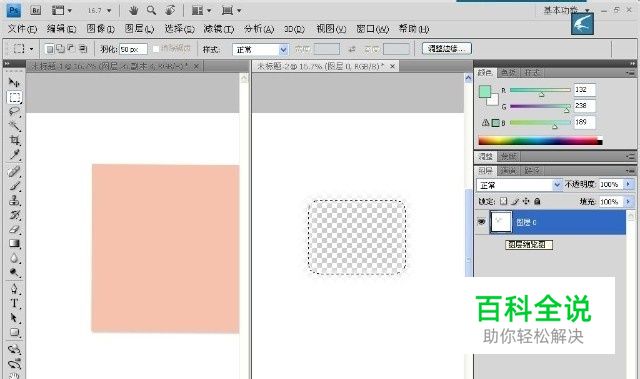Image resolution: width=640 pixels, height=379 pixels.
Task: Select the Healing Brush tool
Action: point(14,171)
